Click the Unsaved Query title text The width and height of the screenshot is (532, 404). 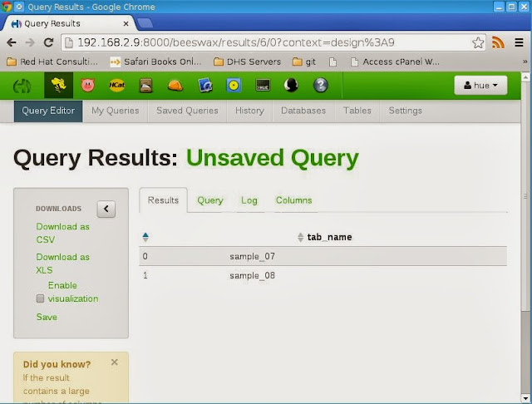(x=273, y=158)
